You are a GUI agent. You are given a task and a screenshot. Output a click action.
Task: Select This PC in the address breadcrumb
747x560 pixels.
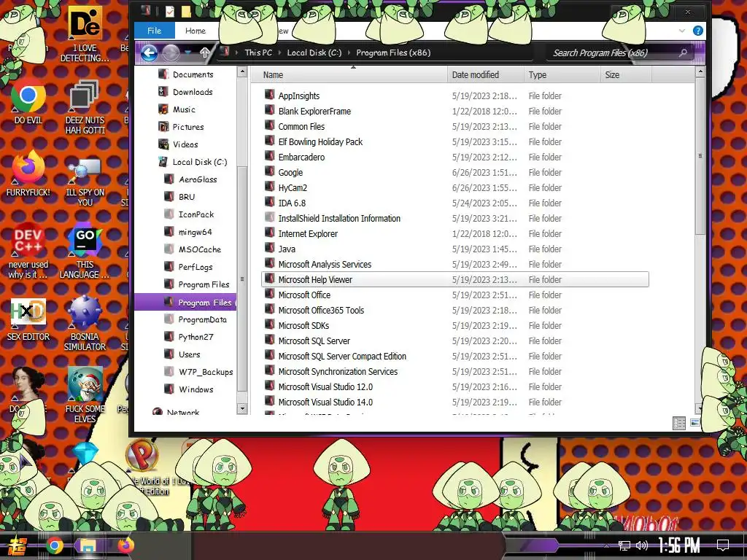tap(258, 52)
